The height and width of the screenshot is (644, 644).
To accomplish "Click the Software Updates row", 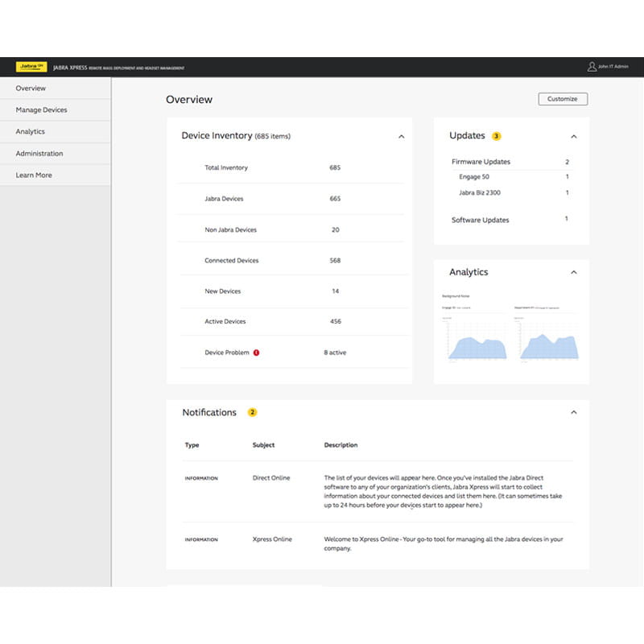I will (x=481, y=220).
